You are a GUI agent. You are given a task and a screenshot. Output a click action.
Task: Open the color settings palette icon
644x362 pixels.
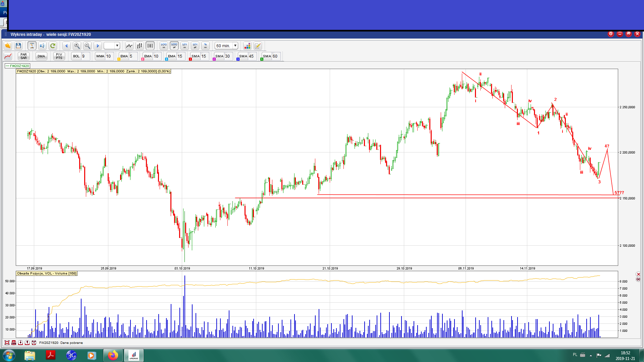[x=247, y=46]
